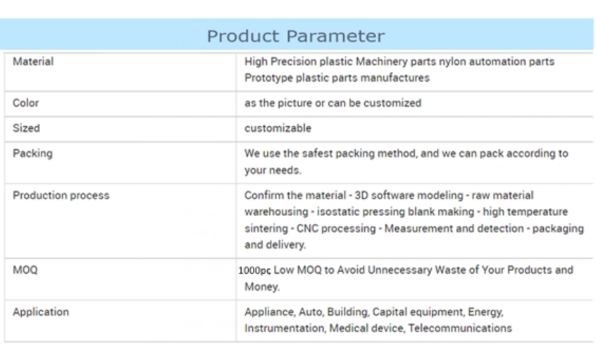Select the Production process row label
This screenshot has height=364, width=596.
[x=61, y=196]
